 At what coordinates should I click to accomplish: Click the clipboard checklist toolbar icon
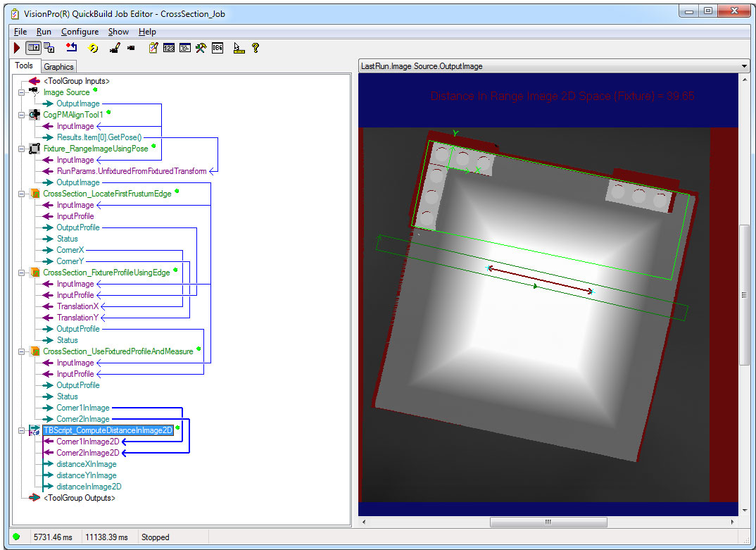153,48
